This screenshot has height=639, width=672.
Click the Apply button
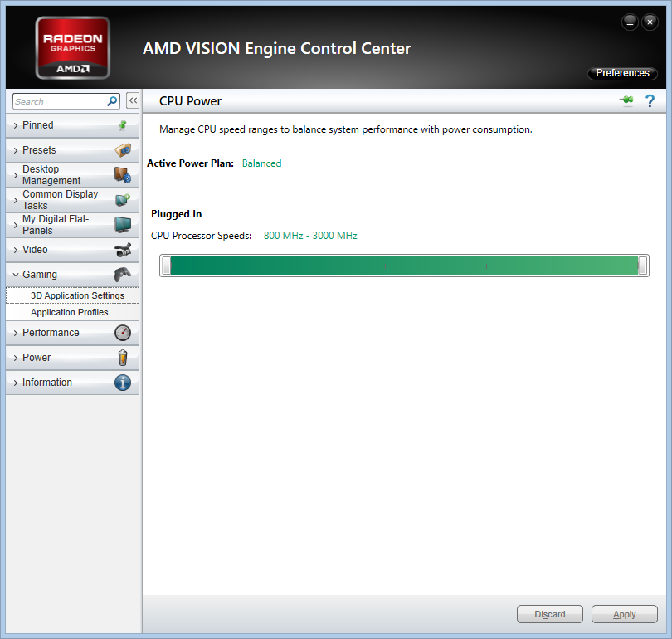pyautogui.click(x=625, y=614)
